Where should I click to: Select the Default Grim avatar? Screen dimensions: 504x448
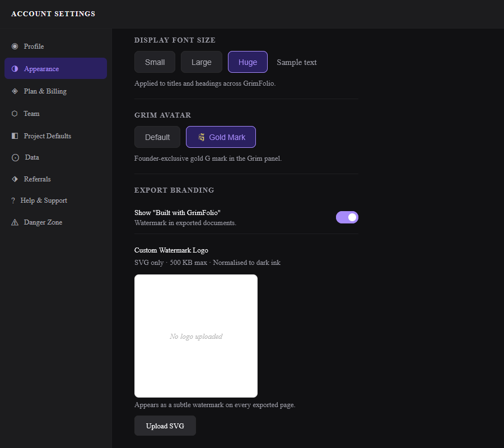click(157, 137)
